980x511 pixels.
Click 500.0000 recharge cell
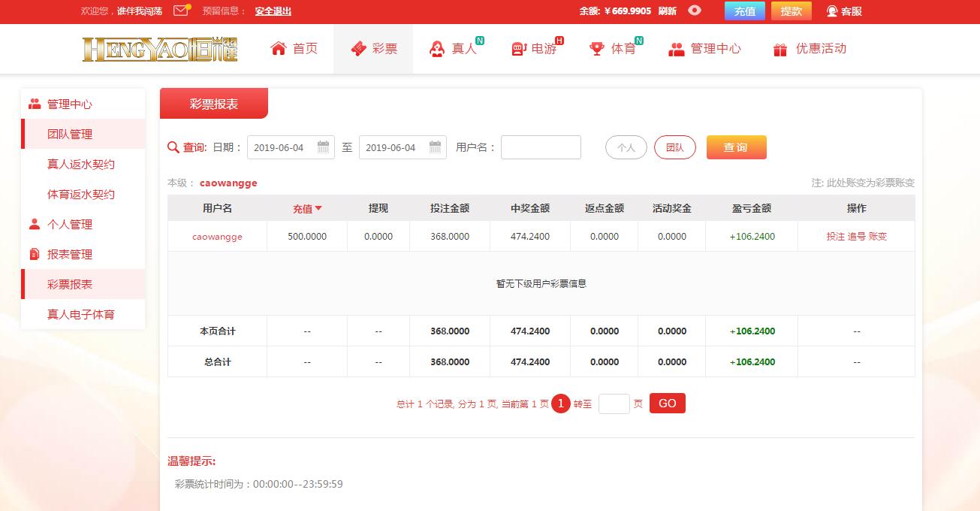point(307,236)
